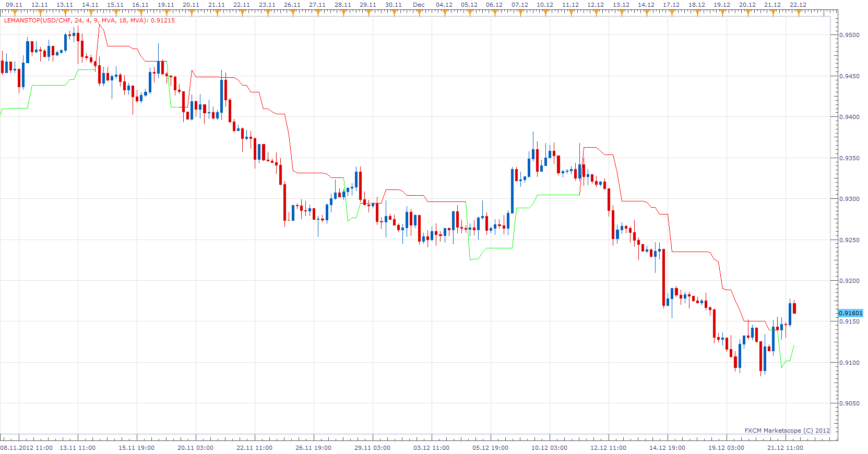Click the 22.11 date label on top axis
This screenshot has width=868, height=454.
coord(242,5)
